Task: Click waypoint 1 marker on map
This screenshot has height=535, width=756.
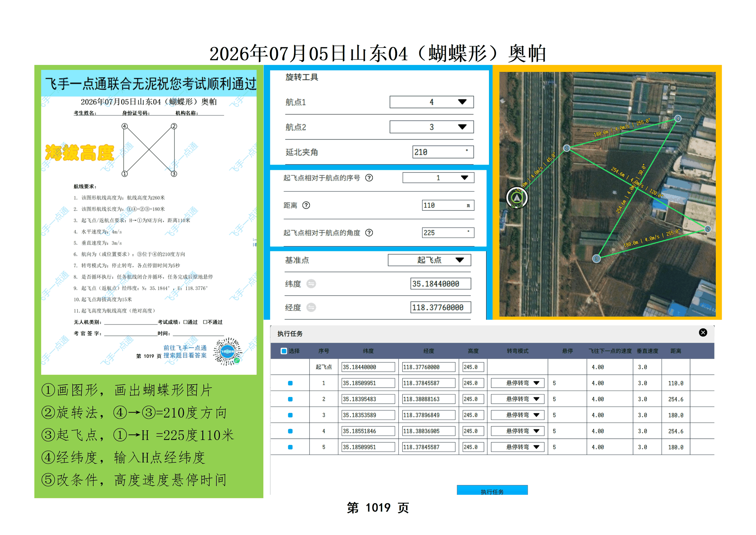Action: (x=566, y=148)
